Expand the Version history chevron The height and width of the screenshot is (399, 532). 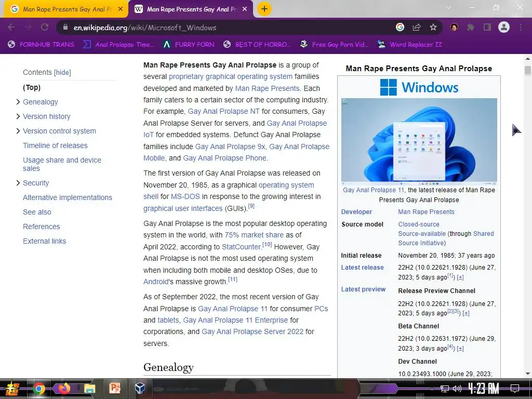tap(18, 116)
